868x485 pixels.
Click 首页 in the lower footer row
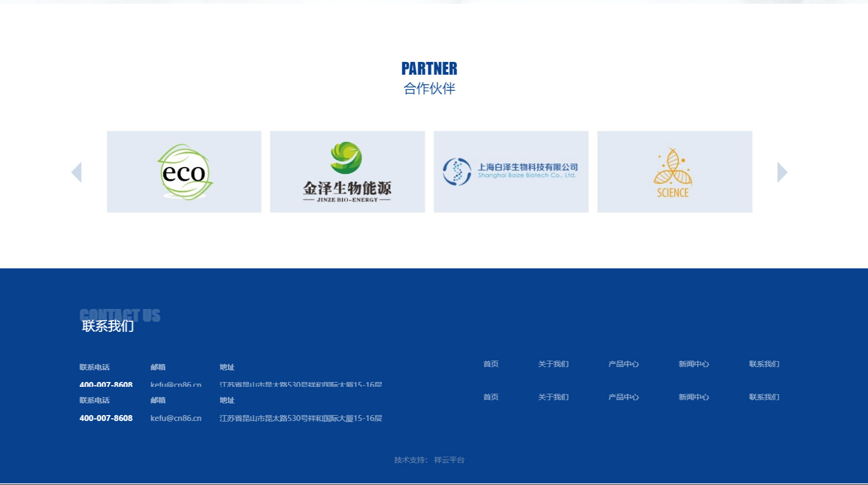(491, 397)
